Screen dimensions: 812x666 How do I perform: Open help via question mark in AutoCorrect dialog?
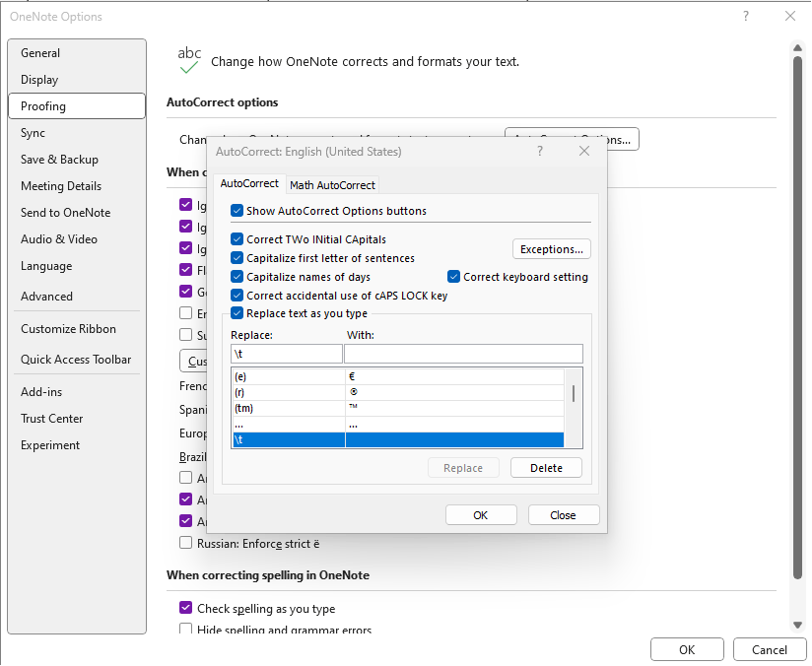(539, 151)
